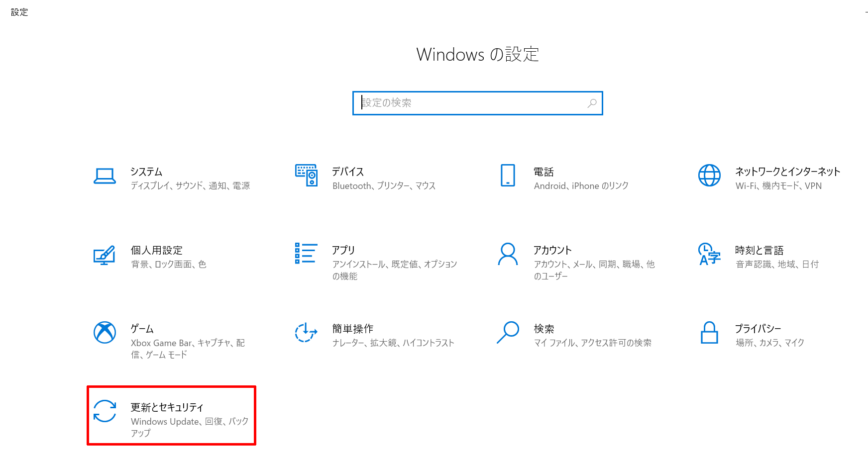Click text Android、iPhone のリンク

581,185
